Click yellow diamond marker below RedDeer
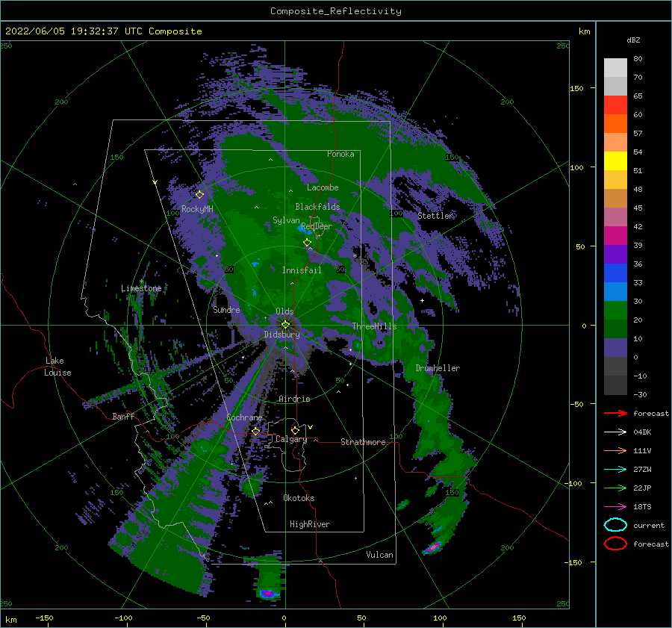 pos(307,243)
